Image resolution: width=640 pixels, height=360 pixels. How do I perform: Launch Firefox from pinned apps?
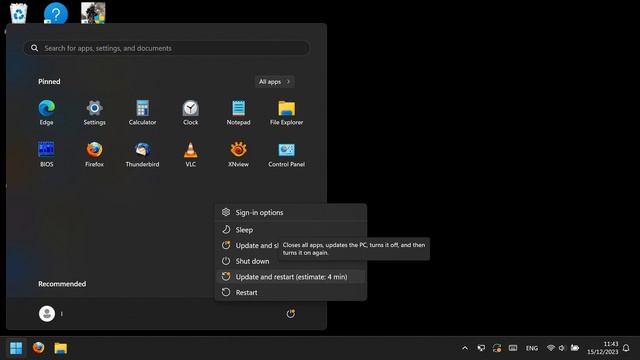pyautogui.click(x=94, y=154)
